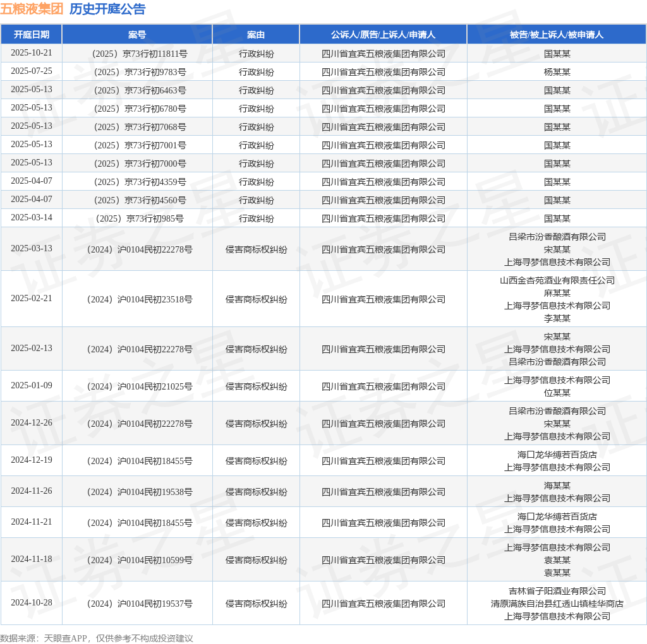The image size is (647, 644).
Task: Click the date cell 2024-10-28
Action: (32, 602)
